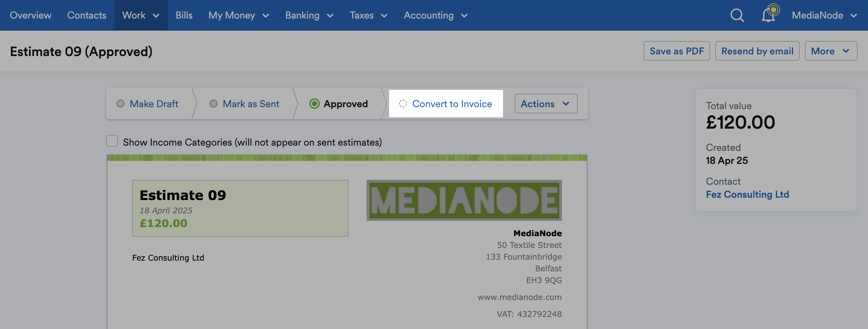Click the Estimate 09 (Approved) heading
Image resolution: width=868 pixels, height=329 pixels.
[x=81, y=51]
